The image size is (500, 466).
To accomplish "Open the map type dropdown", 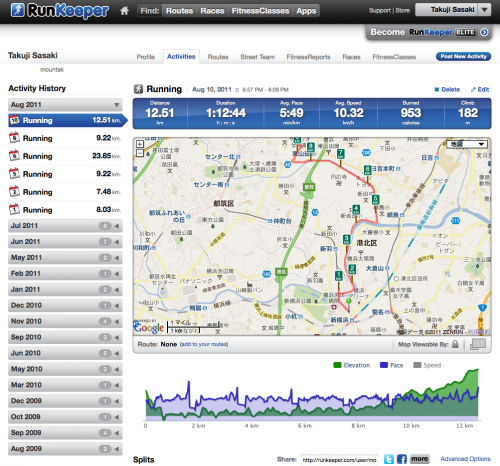I will 467,144.
